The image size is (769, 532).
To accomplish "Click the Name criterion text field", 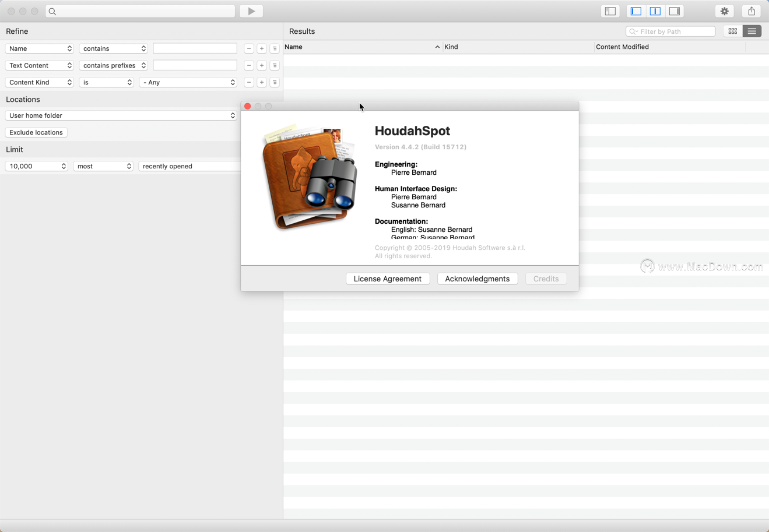I will pos(195,48).
